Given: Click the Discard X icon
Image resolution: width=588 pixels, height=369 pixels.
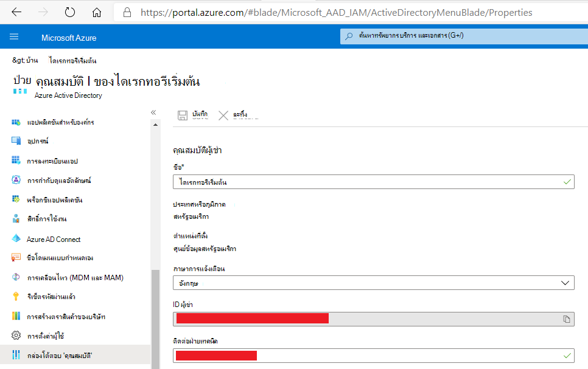Looking at the screenshot, I should coord(223,116).
